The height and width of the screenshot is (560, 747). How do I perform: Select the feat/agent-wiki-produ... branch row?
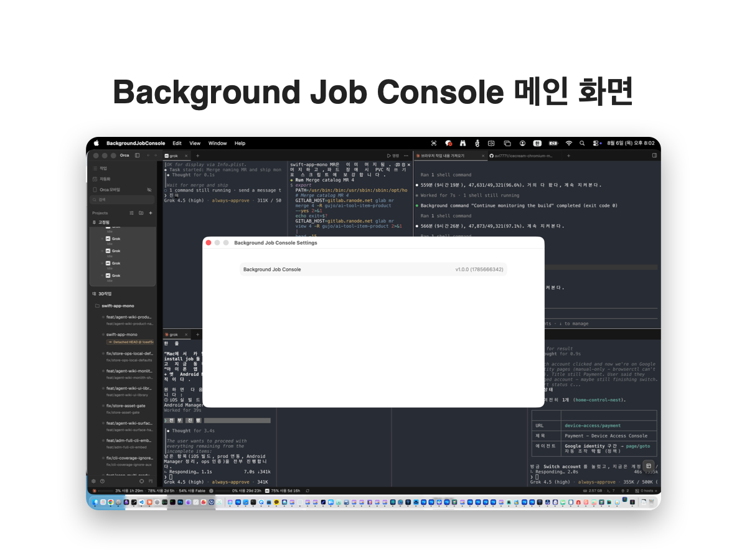pos(128,319)
